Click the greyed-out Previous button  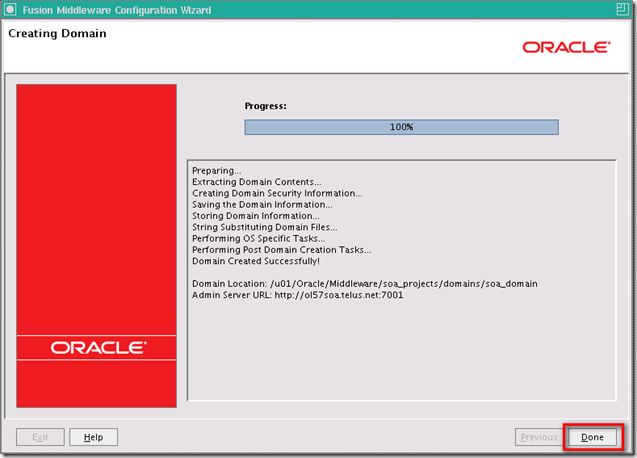[539, 437]
